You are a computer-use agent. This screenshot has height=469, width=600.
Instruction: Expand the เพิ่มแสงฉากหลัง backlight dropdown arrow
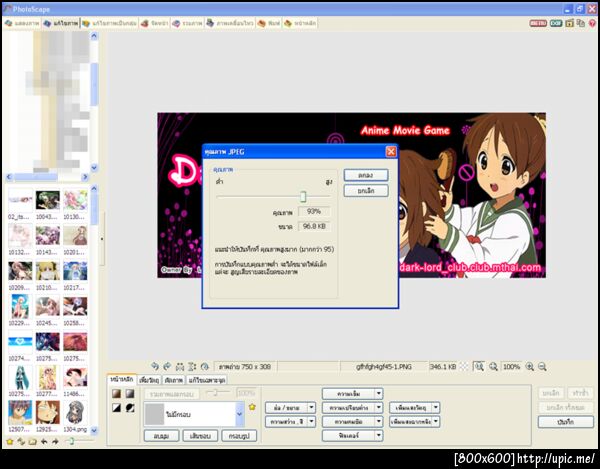[x=436, y=422]
